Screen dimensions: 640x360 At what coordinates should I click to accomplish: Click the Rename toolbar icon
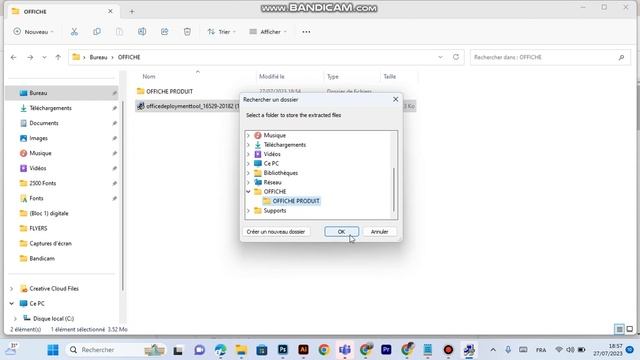click(x=142, y=32)
